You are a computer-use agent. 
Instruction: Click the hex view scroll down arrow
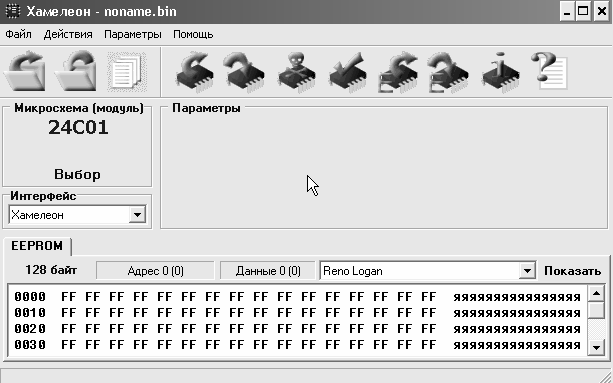pos(596,347)
